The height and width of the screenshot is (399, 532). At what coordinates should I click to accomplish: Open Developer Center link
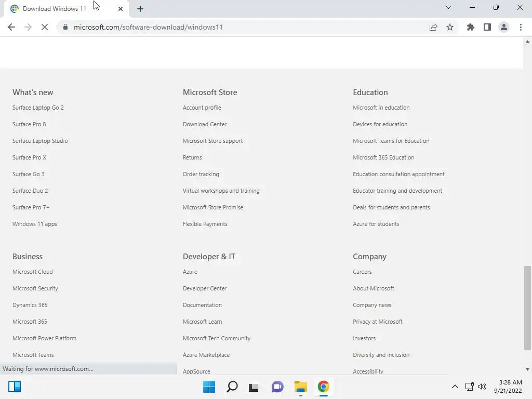pyautogui.click(x=205, y=288)
